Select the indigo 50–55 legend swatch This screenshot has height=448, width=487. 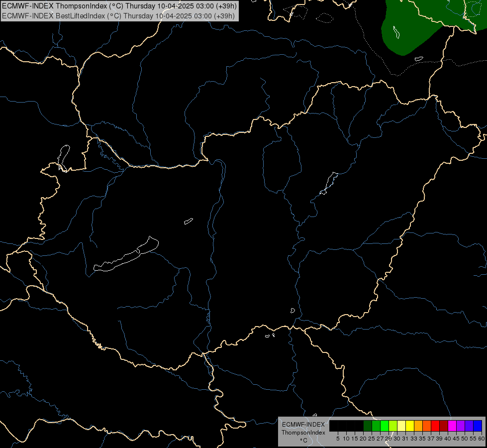(469, 426)
